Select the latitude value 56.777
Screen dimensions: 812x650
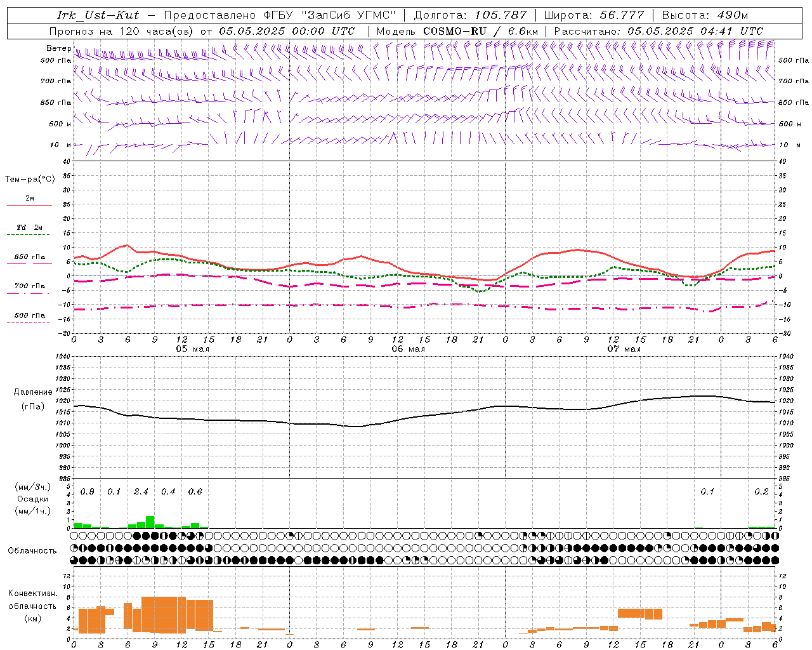622,15
